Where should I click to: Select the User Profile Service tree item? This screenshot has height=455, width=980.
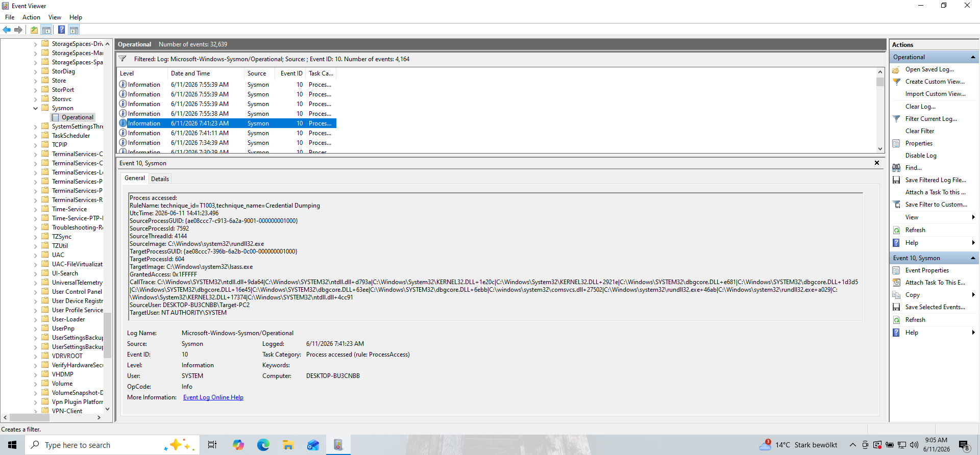click(77, 310)
